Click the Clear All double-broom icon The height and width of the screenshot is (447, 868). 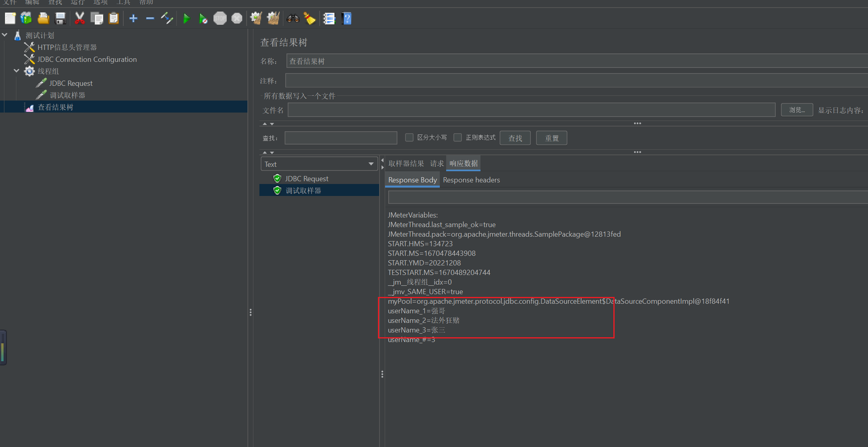tap(273, 18)
